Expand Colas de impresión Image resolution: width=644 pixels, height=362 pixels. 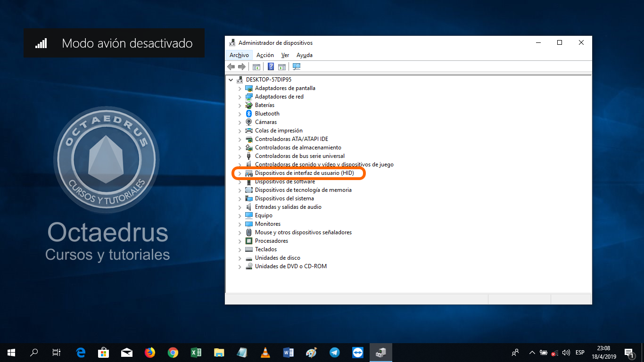239,131
